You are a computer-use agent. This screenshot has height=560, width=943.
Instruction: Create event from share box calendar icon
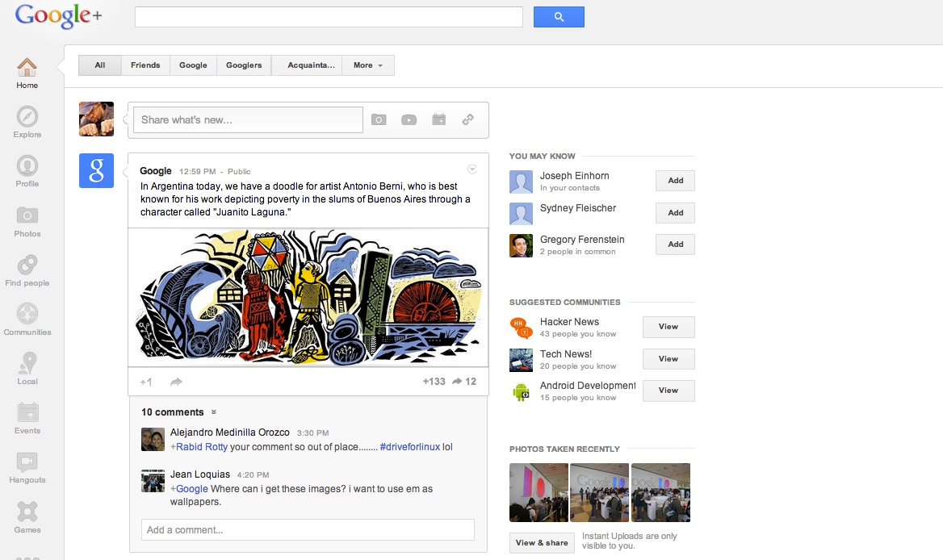(x=439, y=119)
